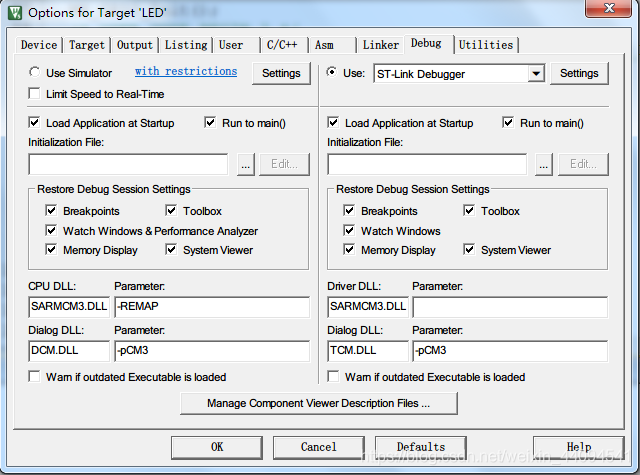Close the Options for Target dialog
This screenshot has height=475, width=640.
[608, 8]
